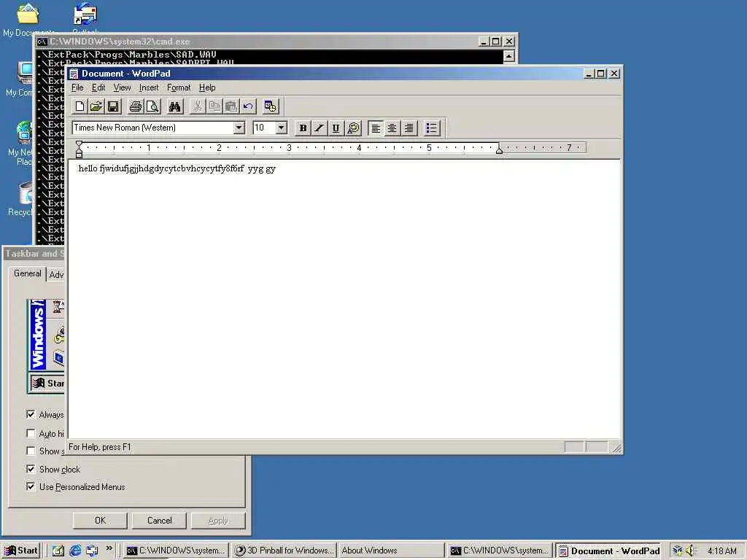Viewport: 747px width, 560px height.
Task: Click the 4:18 AM system clock
Action: (x=721, y=551)
